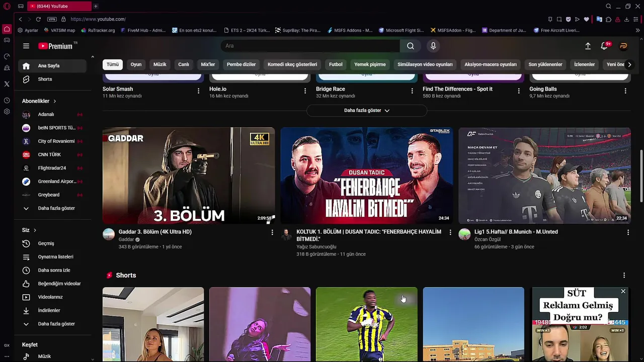Viewport: 644px width, 362px height.
Task: Open Opera menu logo
Action: coord(7,6)
